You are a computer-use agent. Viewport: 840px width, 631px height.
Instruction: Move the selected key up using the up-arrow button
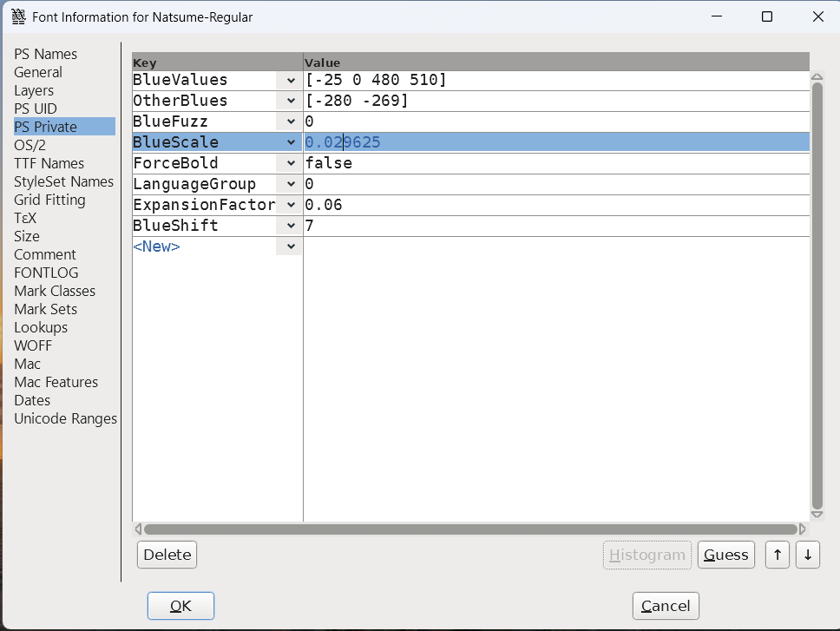777,554
